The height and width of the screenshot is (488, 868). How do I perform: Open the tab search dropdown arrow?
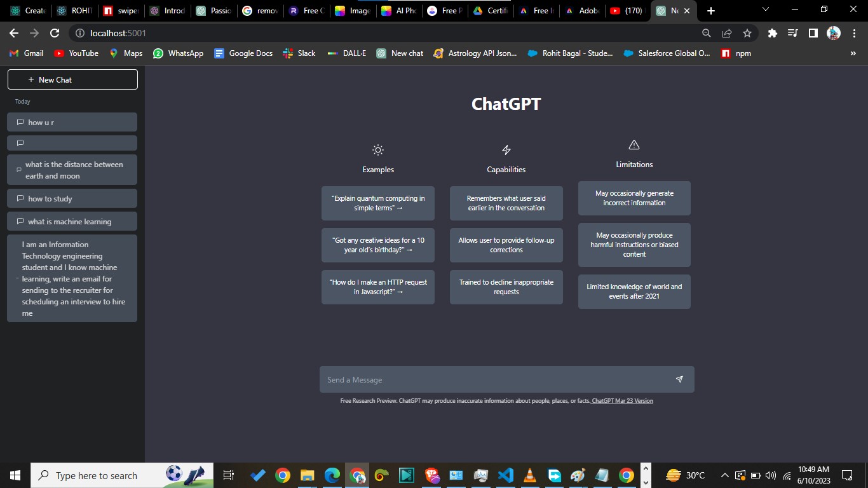[765, 10]
